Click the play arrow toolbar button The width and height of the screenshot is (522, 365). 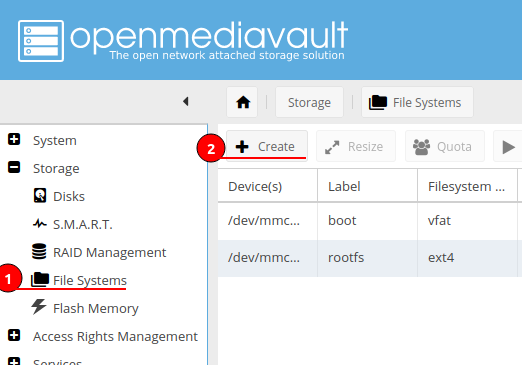(x=508, y=147)
